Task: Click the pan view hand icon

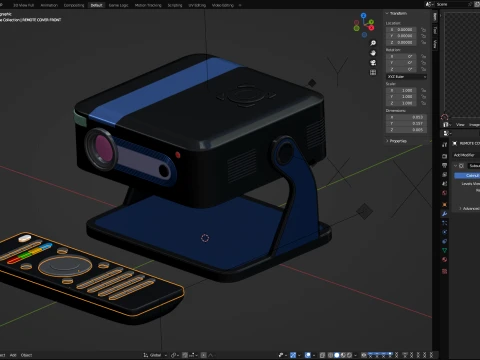Action: pyautogui.click(x=373, y=53)
